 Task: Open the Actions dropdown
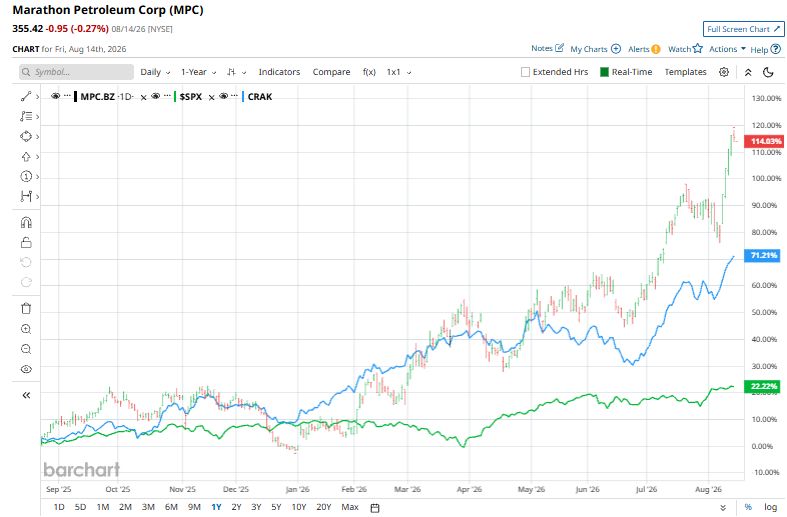(x=727, y=49)
